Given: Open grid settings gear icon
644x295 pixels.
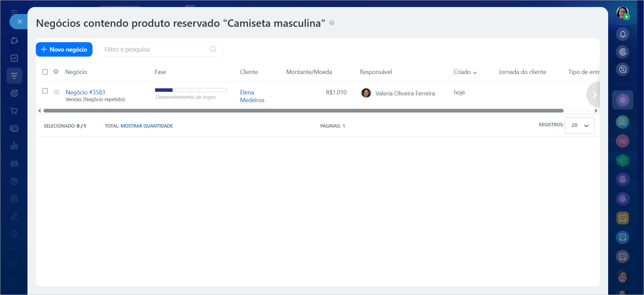Looking at the screenshot, I should (x=56, y=72).
